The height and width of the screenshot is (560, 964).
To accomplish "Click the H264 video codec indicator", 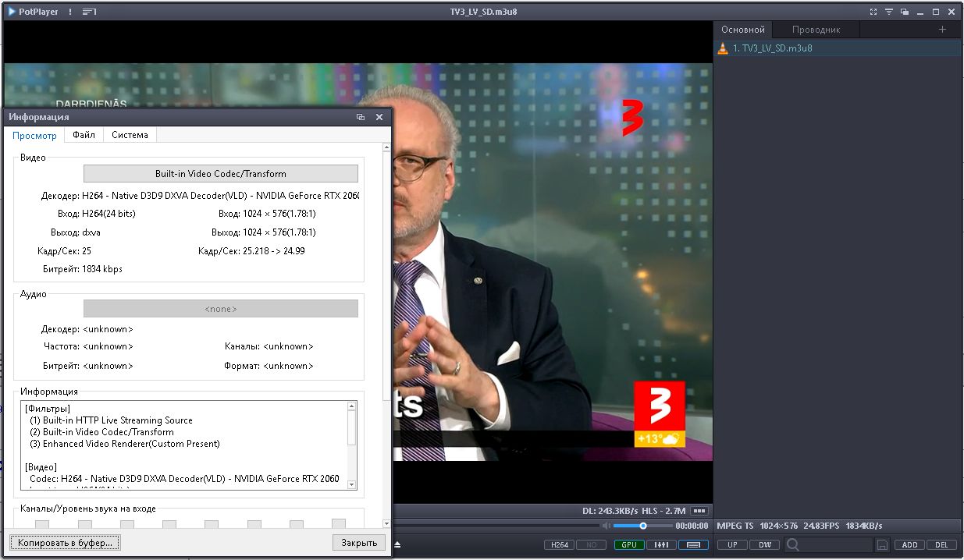I will click(560, 545).
